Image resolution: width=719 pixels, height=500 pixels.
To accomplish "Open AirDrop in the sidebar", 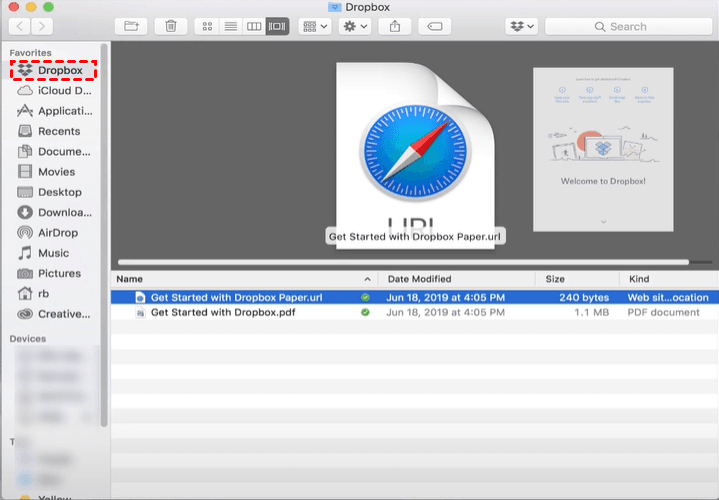I will click(x=59, y=232).
